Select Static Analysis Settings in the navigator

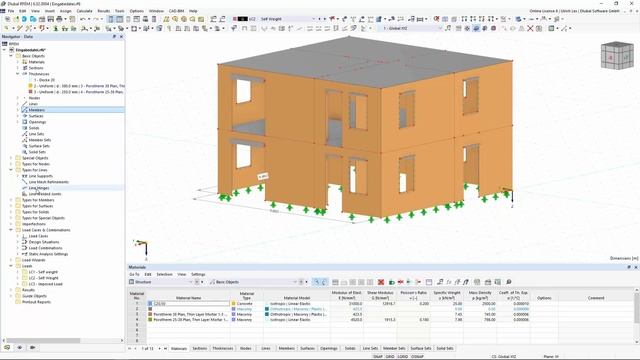point(48,254)
